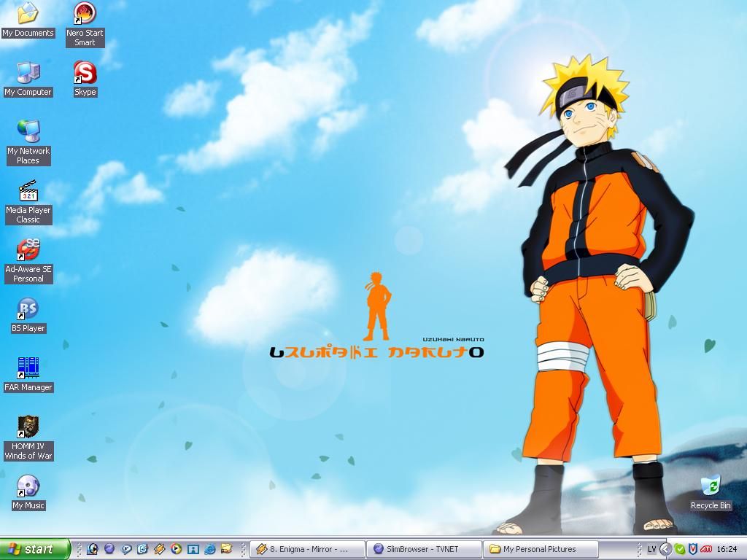Screen dimensions: 747x560
Task: Launch Windows Media Player from Quick Launch
Action: click(x=176, y=549)
